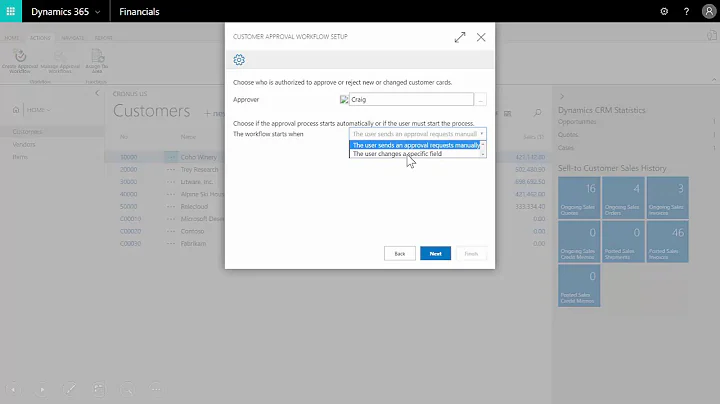Image resolution: width=720 pixels, height=404 pixels.
Task: Collapse the ribbon using the chevron at right
Action: [x=714, y=79]
